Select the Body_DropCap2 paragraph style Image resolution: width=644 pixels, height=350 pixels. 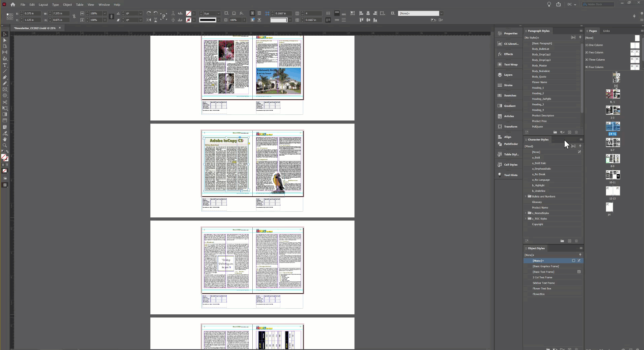tap(541, 54)
